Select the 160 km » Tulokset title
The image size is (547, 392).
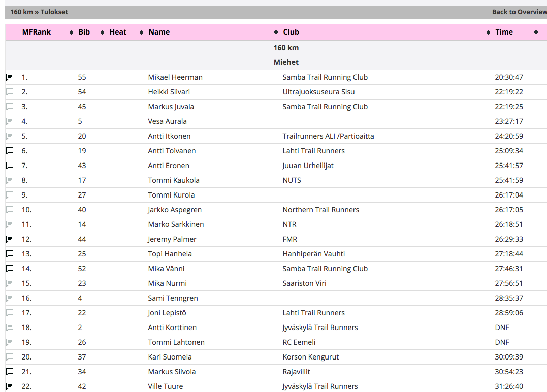39,12
